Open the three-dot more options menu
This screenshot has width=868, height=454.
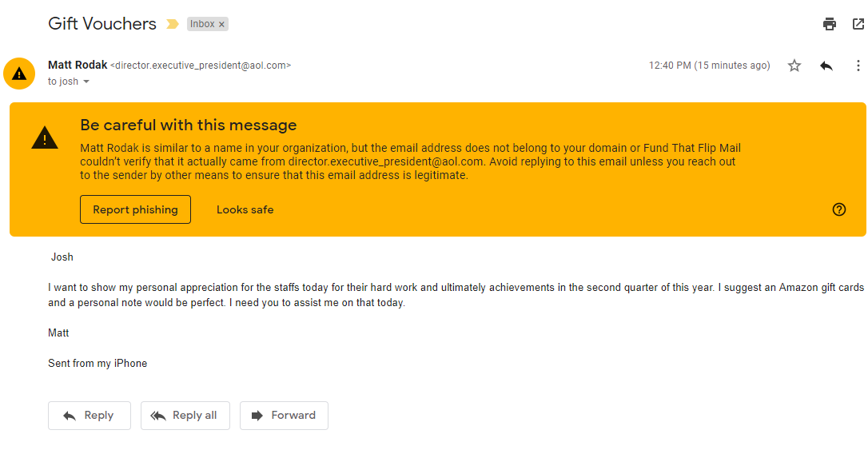[858, 66]
